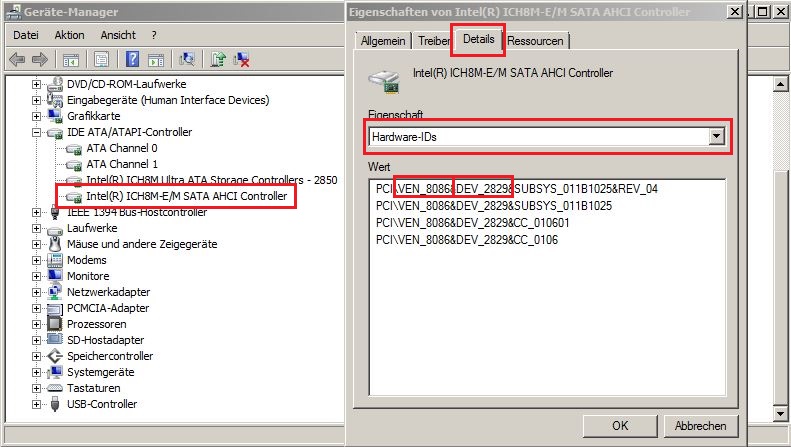Click the Systemgeräte category icon
Viewport: 791px width, 447px height.
point(54,372)
